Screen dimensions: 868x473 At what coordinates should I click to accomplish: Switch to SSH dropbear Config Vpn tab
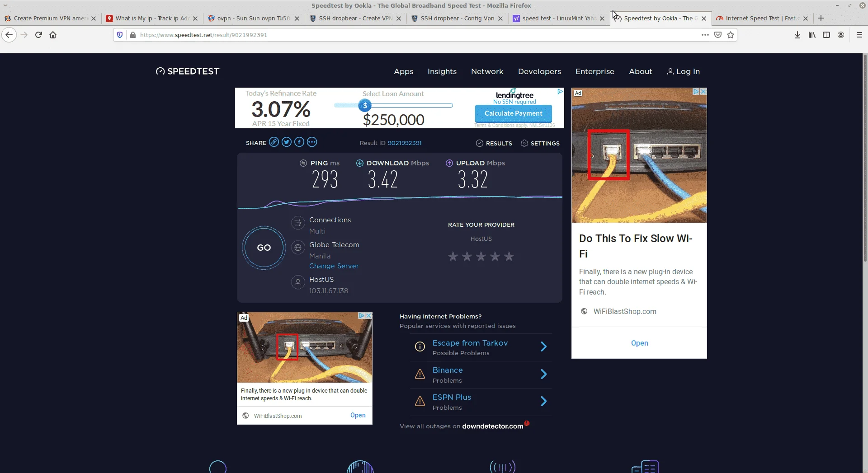click(457, 18)
